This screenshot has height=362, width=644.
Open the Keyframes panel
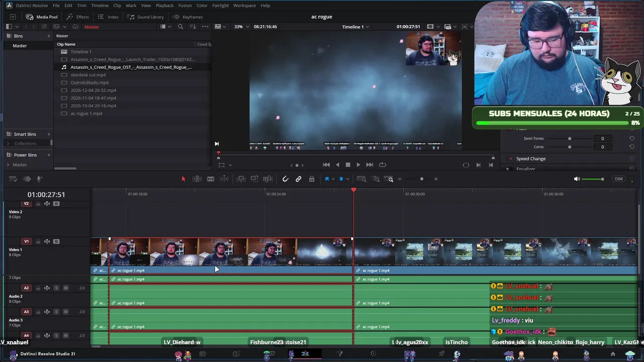pyautogui.click(x=188, y=17)
